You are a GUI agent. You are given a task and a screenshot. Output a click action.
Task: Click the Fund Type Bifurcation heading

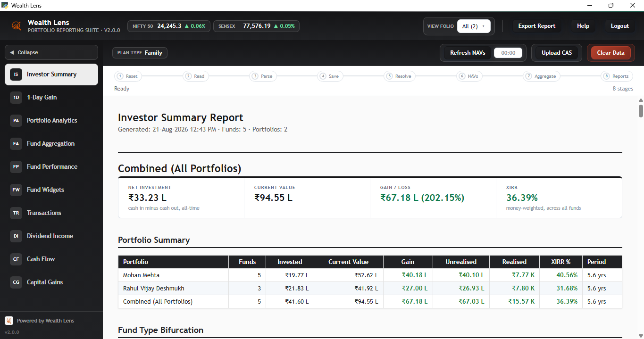[x=160, y=330]
